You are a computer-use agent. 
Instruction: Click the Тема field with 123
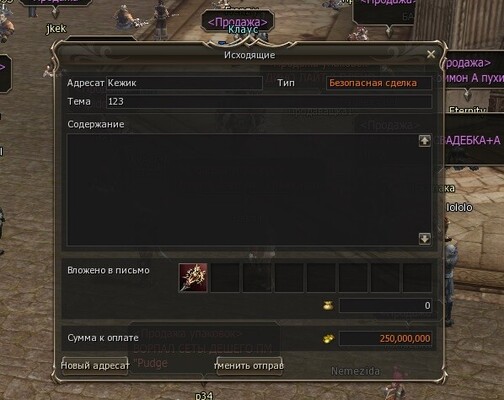[269, 102]
